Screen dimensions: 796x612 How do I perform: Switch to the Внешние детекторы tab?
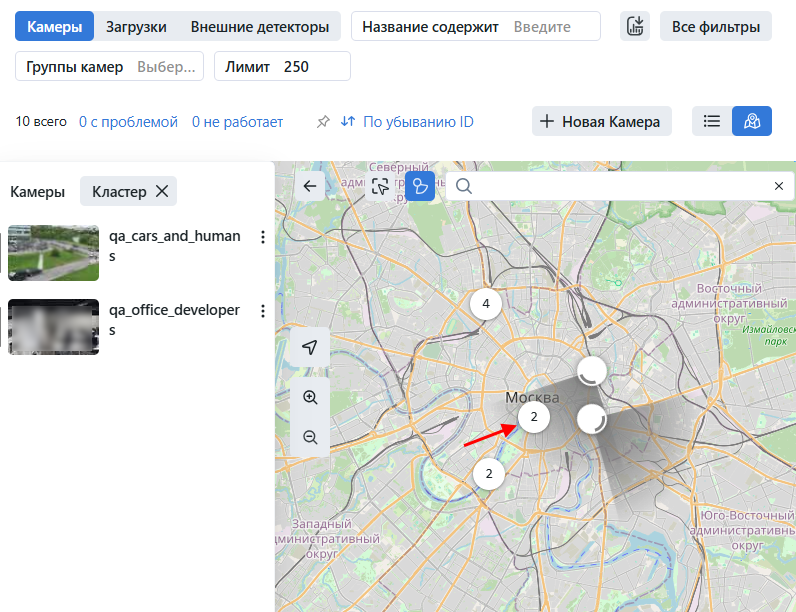coord(259,27)
